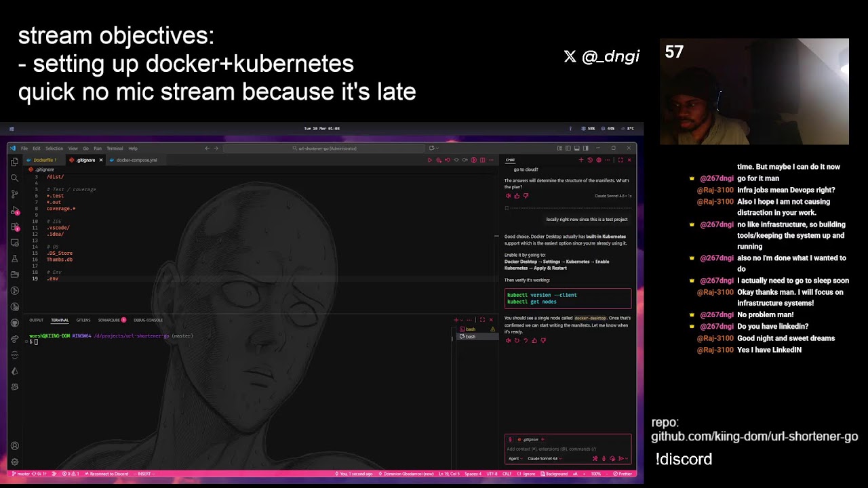
Task: Open chat history clock icon
Action: 589,160
